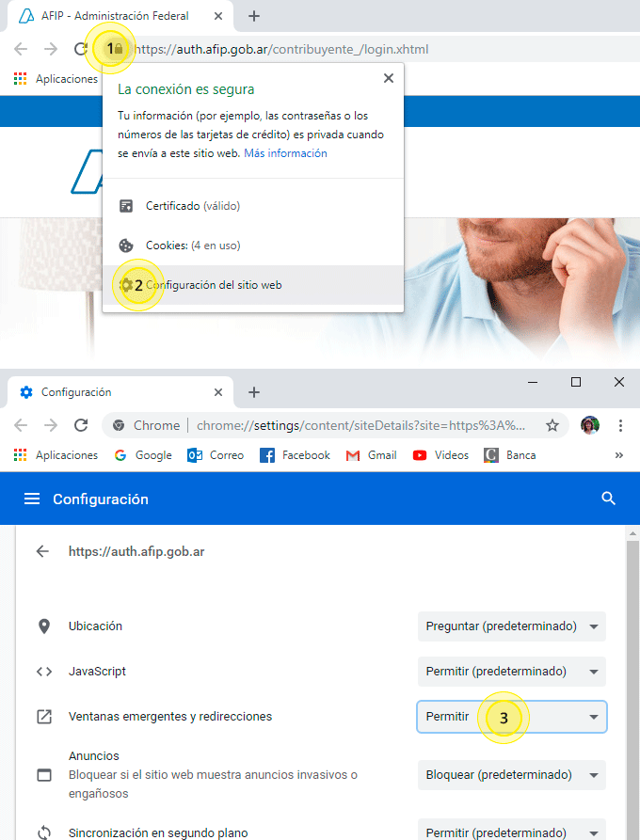The width and height of the screenshot is (640, 840).
Task: Click the padlock icon in address bar
Action: (119, 49)
